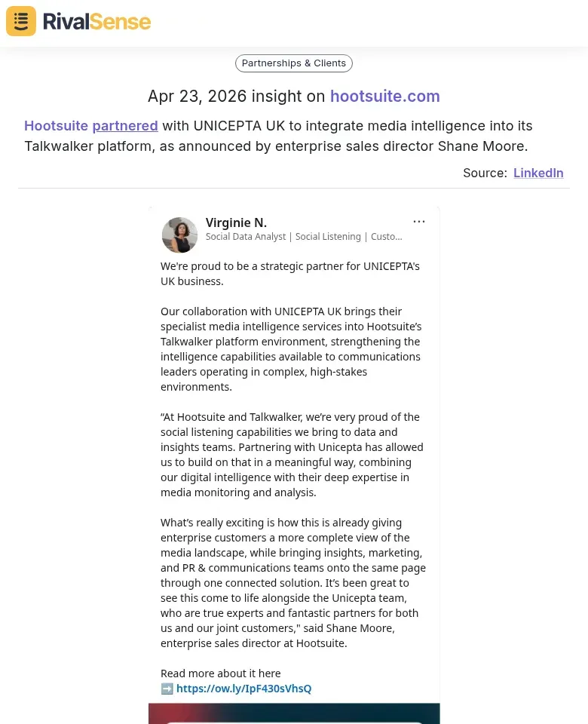This screenshot has height=724, width=588.
Task: Open the hootsuite.com link in the headline
Action: point(384,96)
